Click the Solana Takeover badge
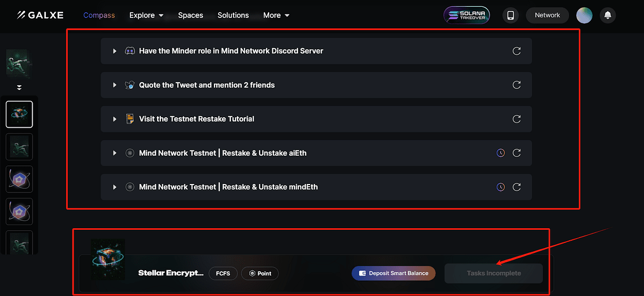 coord(467,15)
